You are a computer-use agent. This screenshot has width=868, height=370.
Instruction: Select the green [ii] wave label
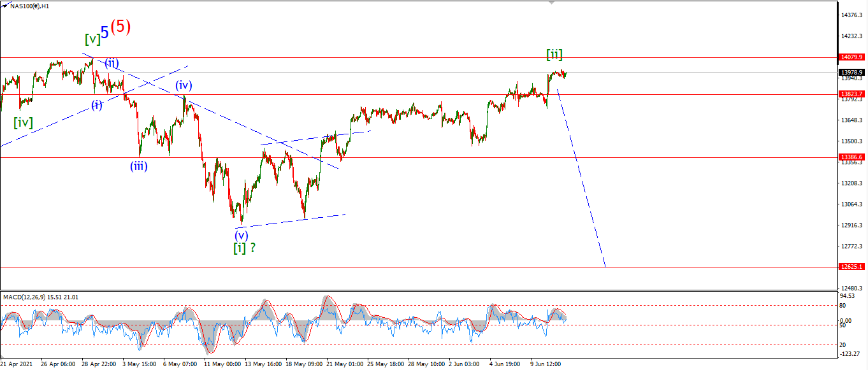[554, 54]
